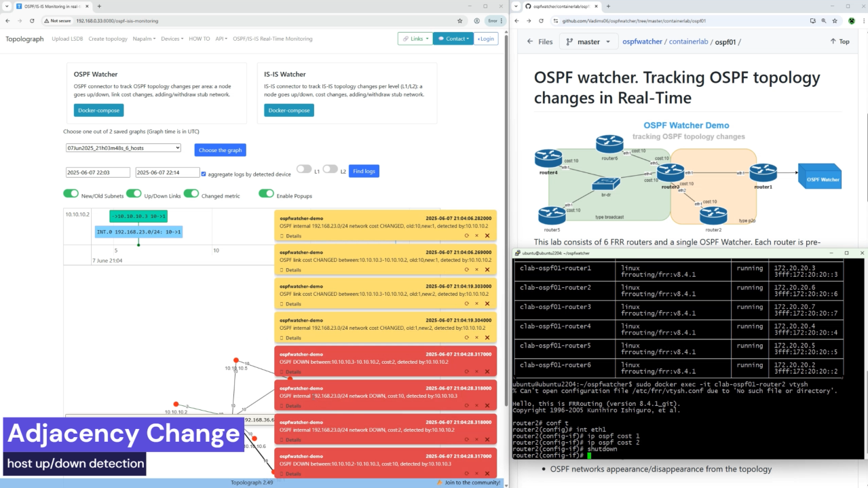Click the install app icon in GitHub address bar
The image size is (868, 488).
pos(812,21)
